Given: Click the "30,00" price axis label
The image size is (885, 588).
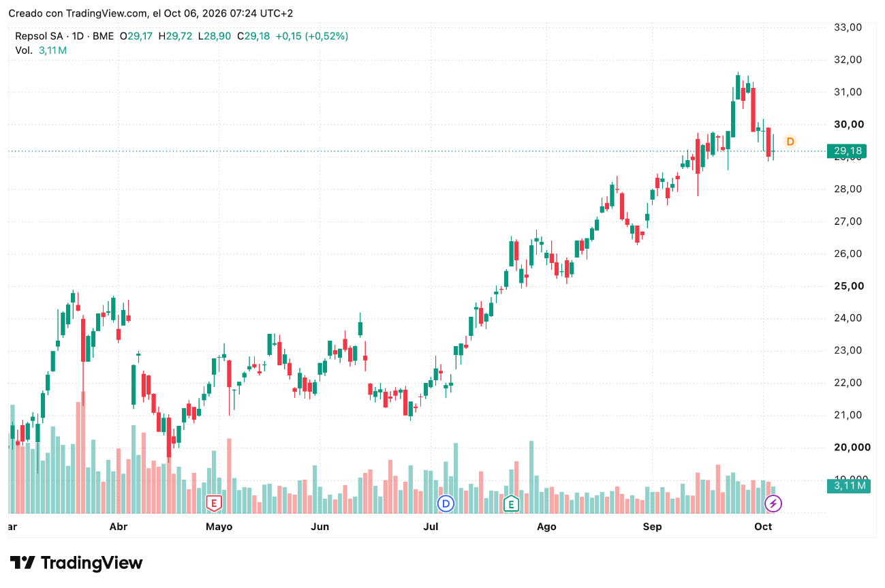Looking at the screenshot, I should coord(848,124).
